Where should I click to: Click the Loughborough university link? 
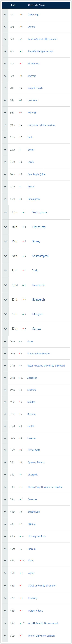[x=35, y=88]
